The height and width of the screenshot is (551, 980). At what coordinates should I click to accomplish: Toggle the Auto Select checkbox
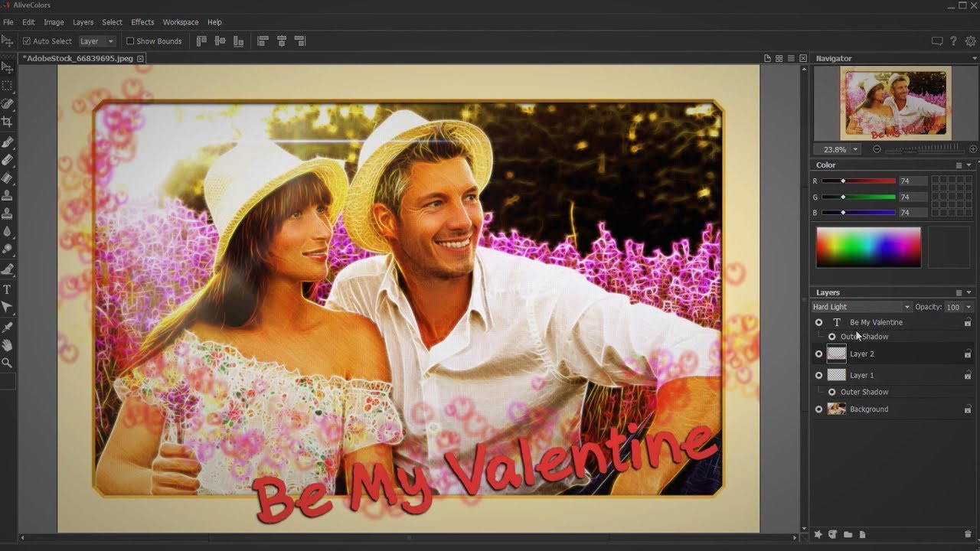pyautogui.click(x=27, y=41)
